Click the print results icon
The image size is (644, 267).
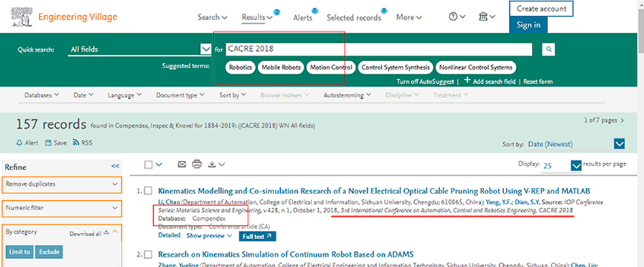pos(197,164)
